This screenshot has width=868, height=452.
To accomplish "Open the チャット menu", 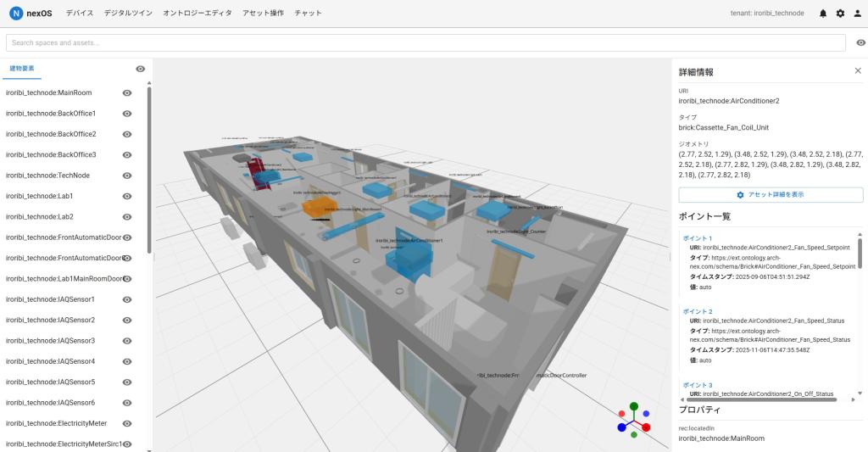I will pos(308,14).
